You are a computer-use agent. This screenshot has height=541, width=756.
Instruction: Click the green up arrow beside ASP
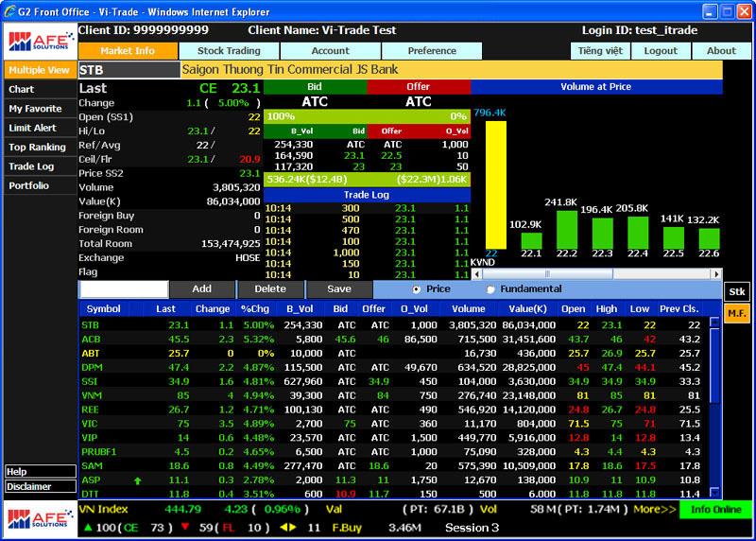click(x=137, y=480)
